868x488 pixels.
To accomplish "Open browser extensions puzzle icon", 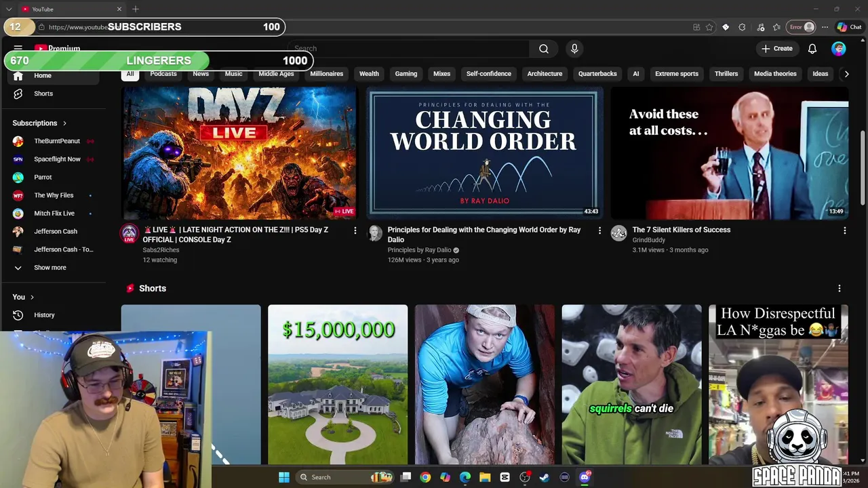I will click(742, 27).
